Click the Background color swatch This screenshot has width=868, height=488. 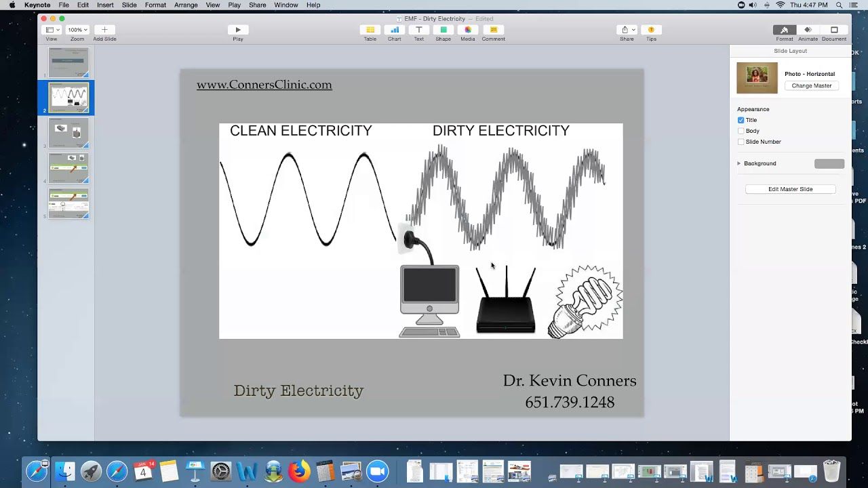click(829, 163)
